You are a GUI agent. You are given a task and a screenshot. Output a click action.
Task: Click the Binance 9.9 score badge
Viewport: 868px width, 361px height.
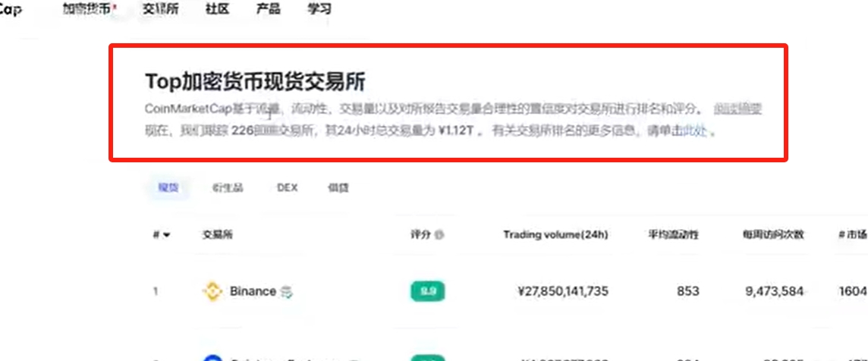tap(427, 291)
